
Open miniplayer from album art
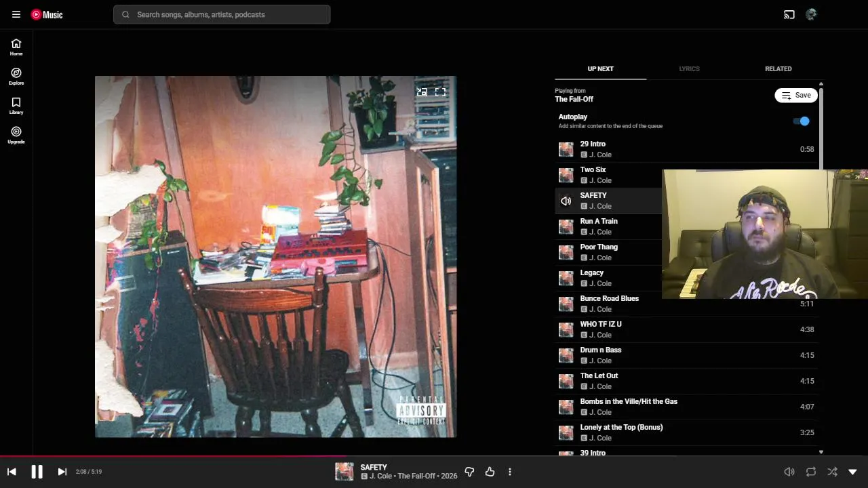(x=422, y=92)
